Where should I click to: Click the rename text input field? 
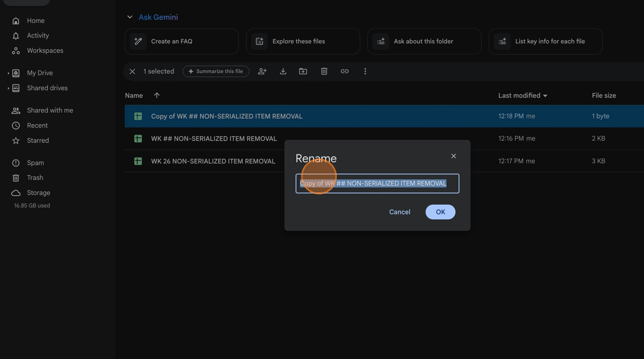(377, 184)
